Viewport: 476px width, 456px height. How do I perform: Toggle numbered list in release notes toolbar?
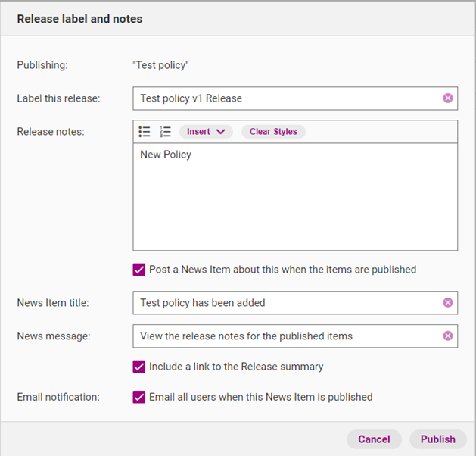[165, 132]
